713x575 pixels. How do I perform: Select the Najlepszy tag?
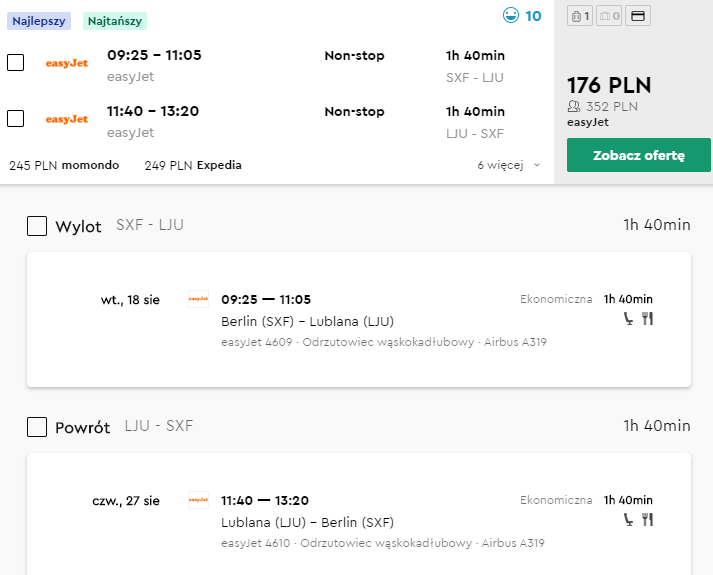point(37,20)
